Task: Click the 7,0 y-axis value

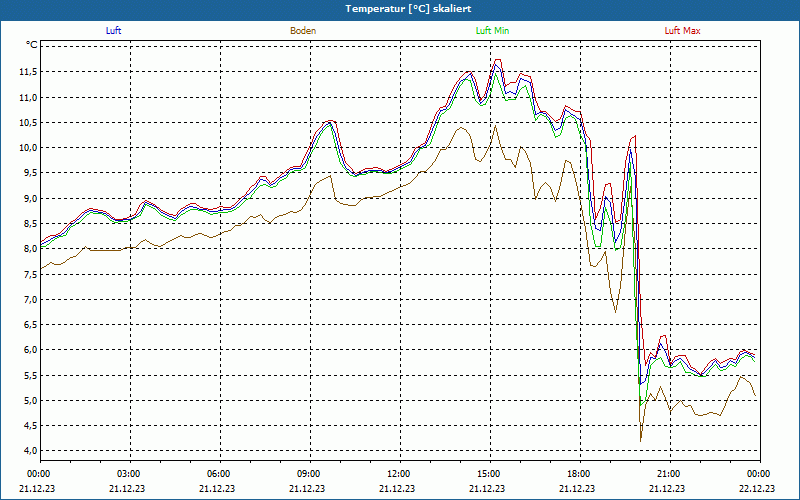Action: pyautogui.click(x=30, y=299)
